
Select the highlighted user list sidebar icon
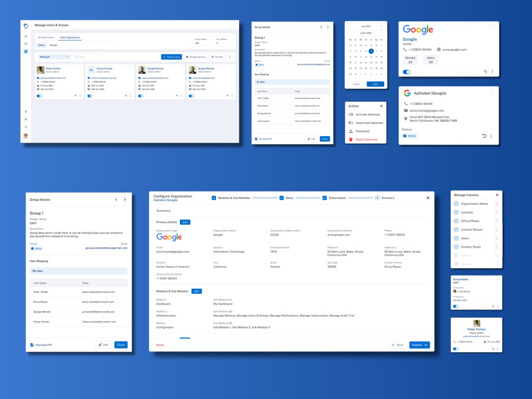tap(26, 51)
